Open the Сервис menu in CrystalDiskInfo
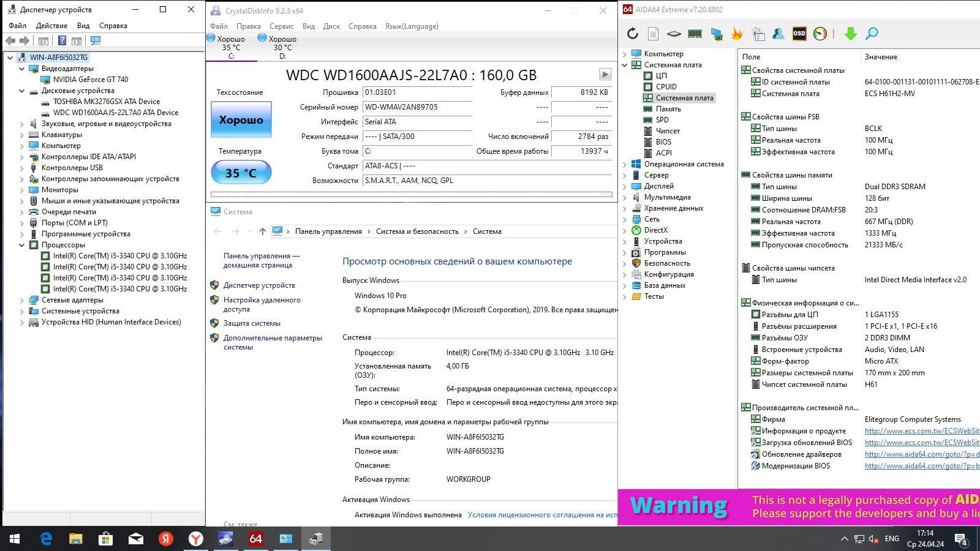The width and height of the screenshot is (980, 551). click(282, 26)
